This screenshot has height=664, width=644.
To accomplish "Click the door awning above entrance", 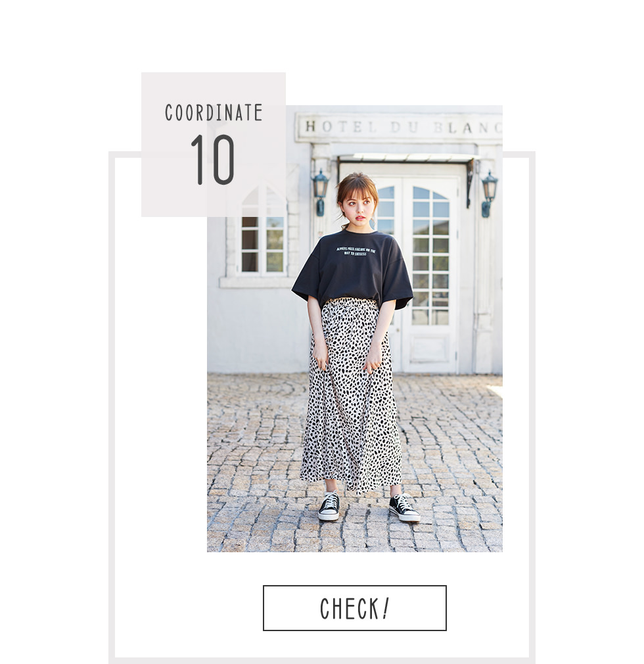I will [x=405, y=158].
